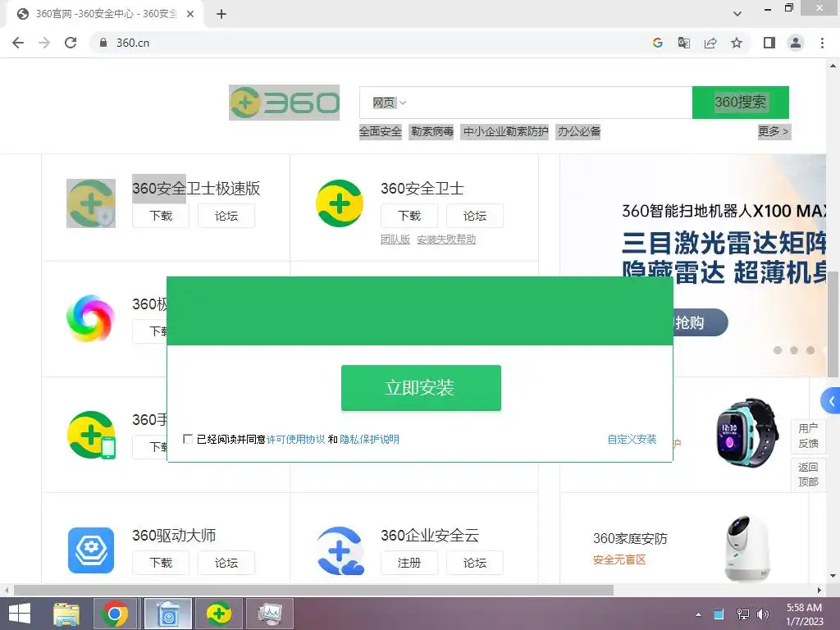Viewport: 840px width, 630px height.
Task: Click the horizontal page scrollbar
Action: click(313, 591)
